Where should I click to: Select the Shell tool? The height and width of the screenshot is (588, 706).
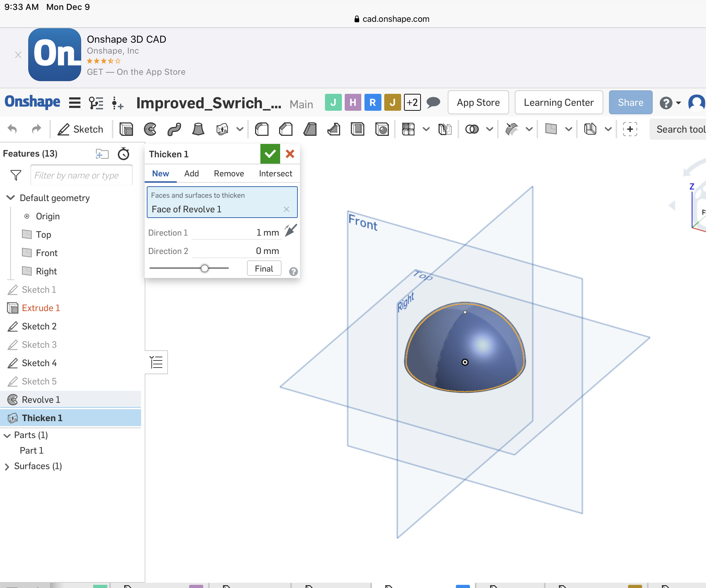(x=358, y=129)
